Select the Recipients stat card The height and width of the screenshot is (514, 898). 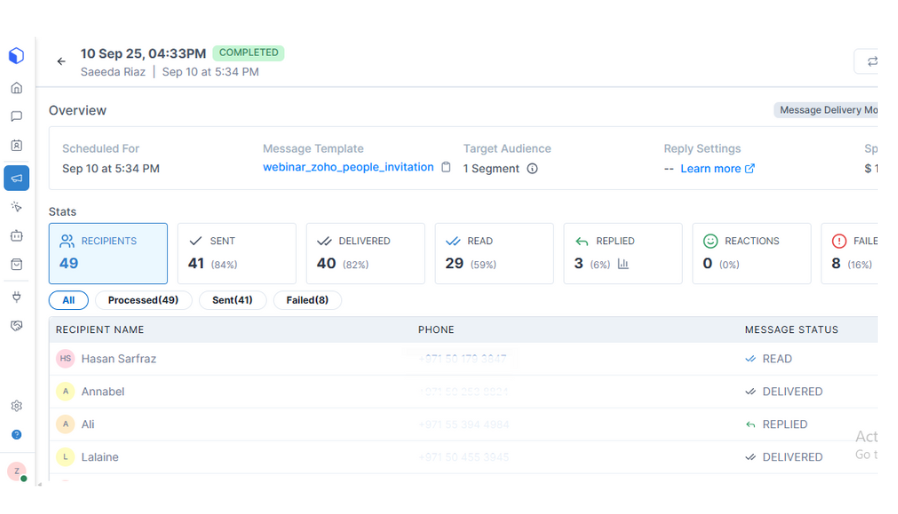108,253
